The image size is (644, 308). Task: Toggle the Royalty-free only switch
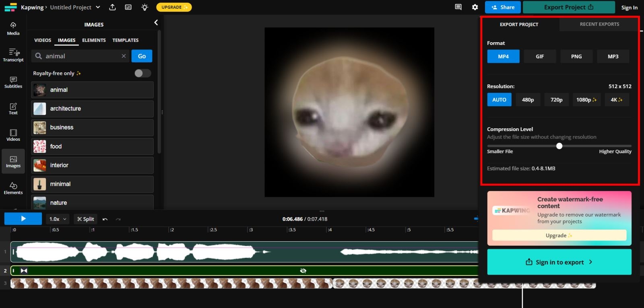142,73
